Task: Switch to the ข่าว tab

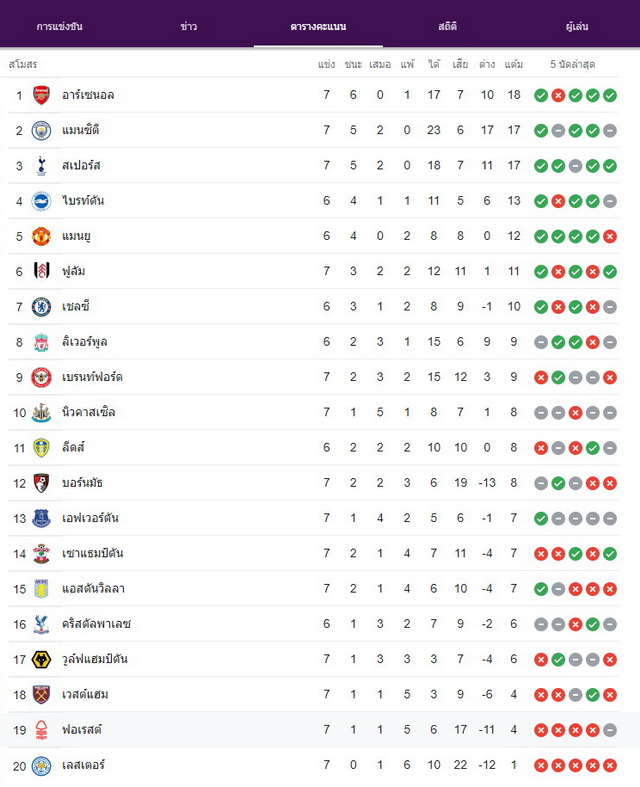Action: [x=189, y=26]
